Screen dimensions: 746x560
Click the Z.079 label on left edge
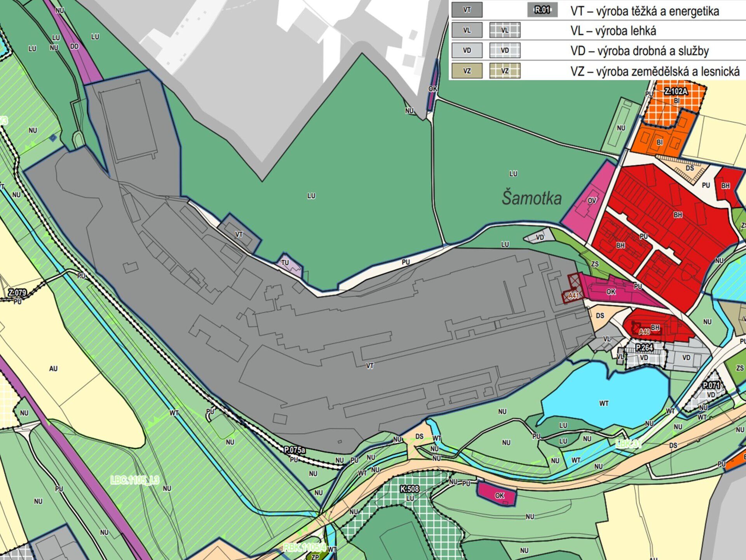pyautogui.click(x=17, y=292)
